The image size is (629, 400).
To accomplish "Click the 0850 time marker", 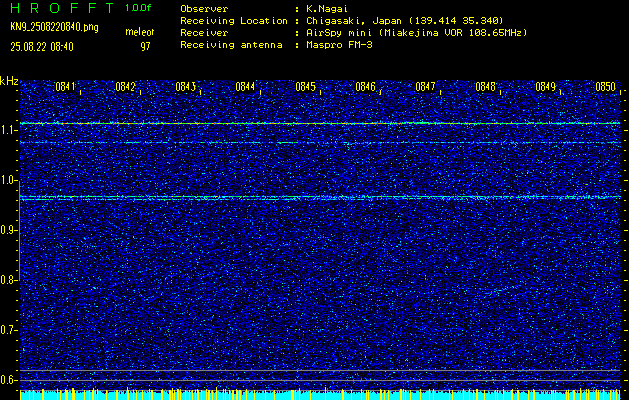I will [605, 87].
